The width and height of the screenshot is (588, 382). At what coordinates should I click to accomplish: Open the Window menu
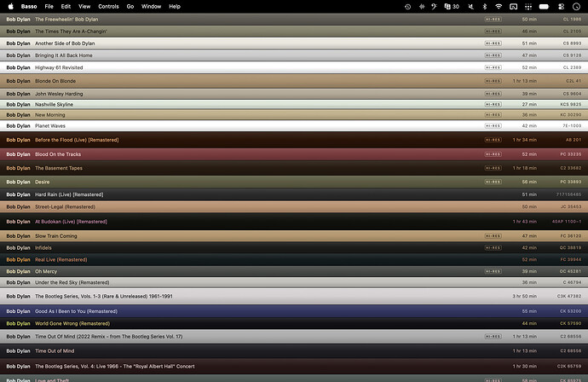click(151, 6)
